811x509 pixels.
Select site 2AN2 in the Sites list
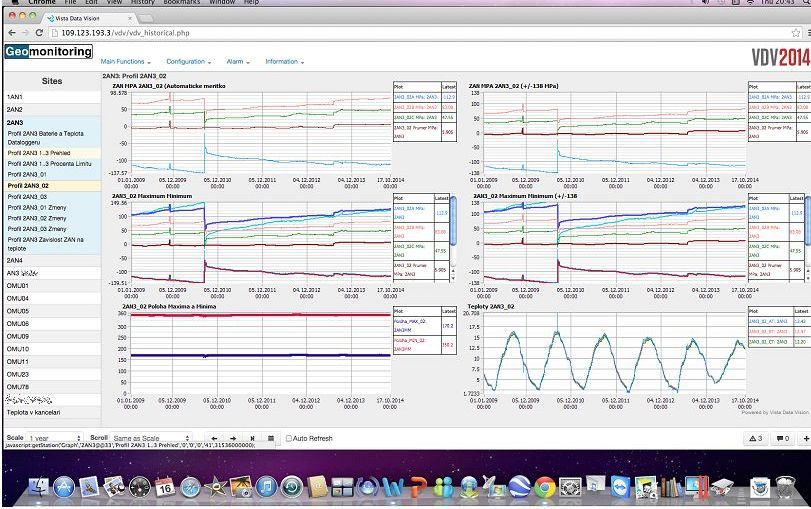click(x=52, y=110)
